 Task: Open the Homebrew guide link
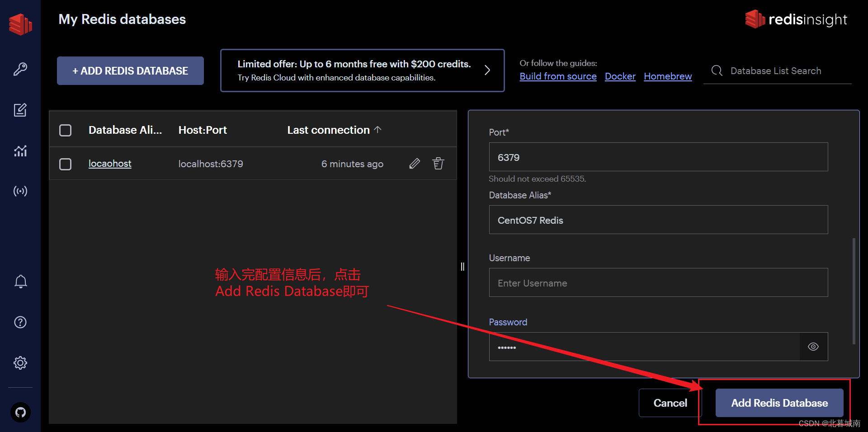pos(668,76)
